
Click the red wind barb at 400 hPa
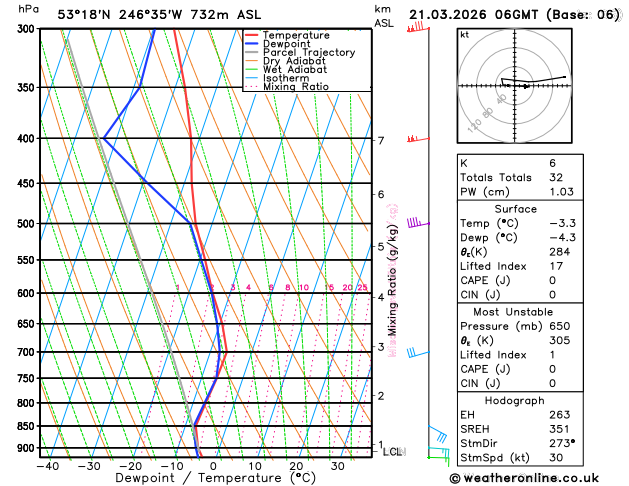tap(418, 138)
